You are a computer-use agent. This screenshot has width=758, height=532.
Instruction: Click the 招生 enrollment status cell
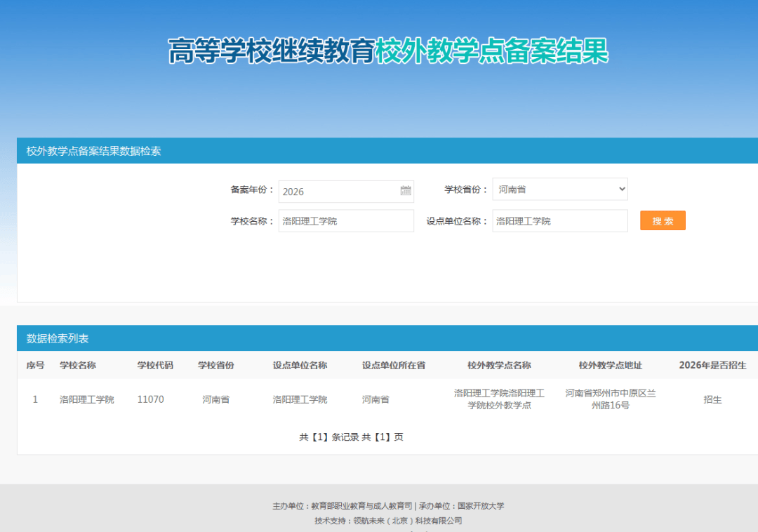click(x=712, y=399)
